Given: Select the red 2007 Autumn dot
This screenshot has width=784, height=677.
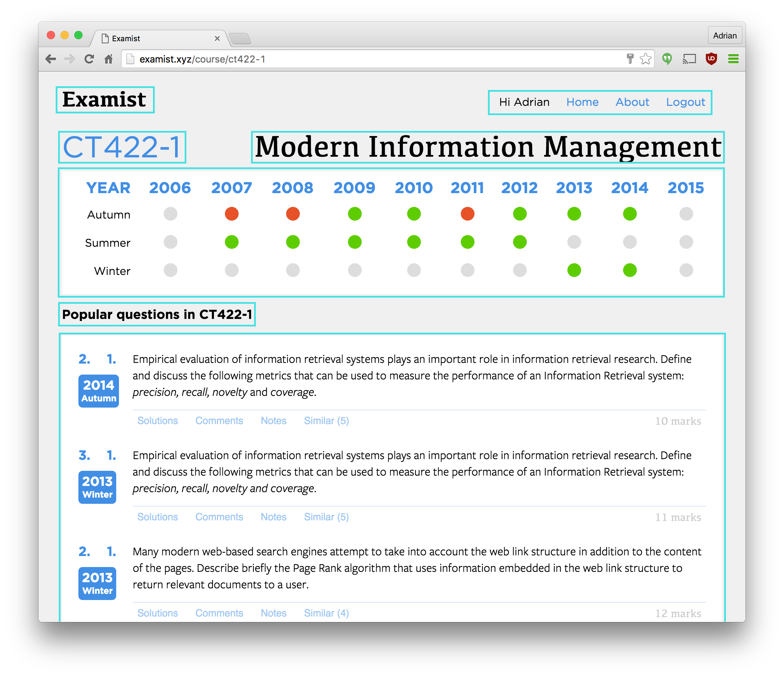Looking at the screenshot, I should tap(231, 214).
